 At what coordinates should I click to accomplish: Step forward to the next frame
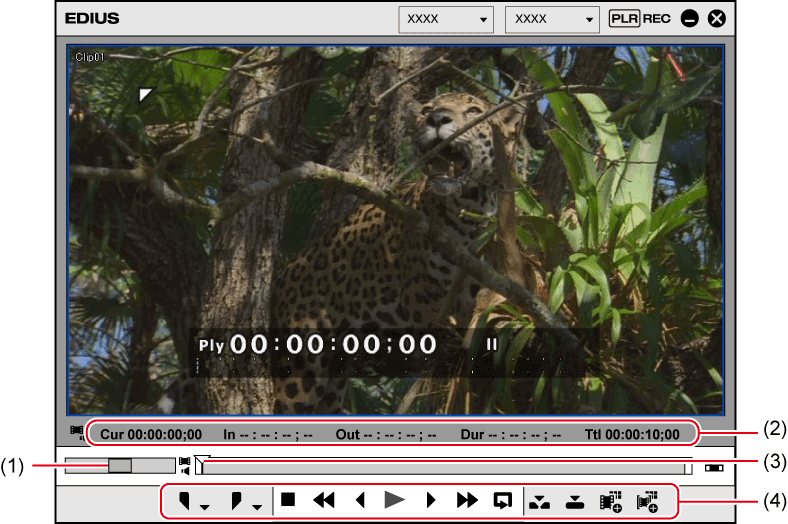click(x=431, y=500)
